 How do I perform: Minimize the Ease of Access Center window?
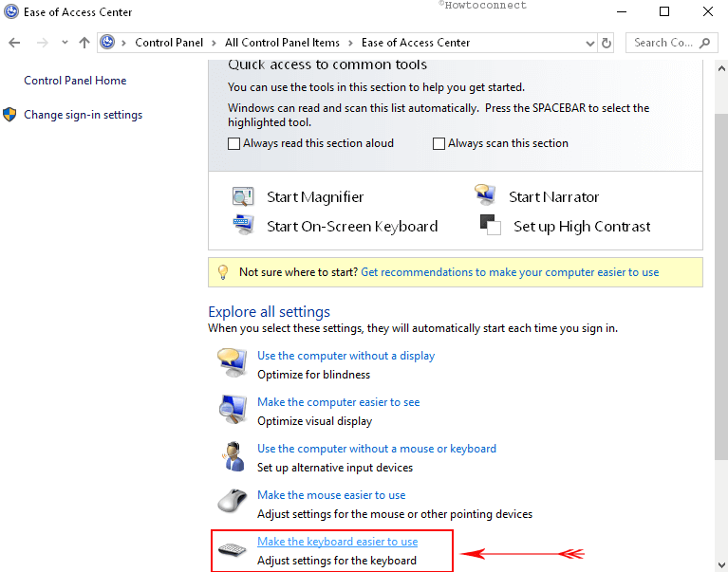pos(621,11)
